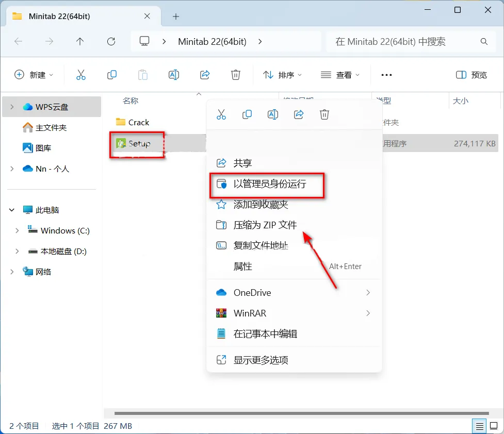
Task: Go up one folder level
Action: pyautogui.click(x=80, y=41)
